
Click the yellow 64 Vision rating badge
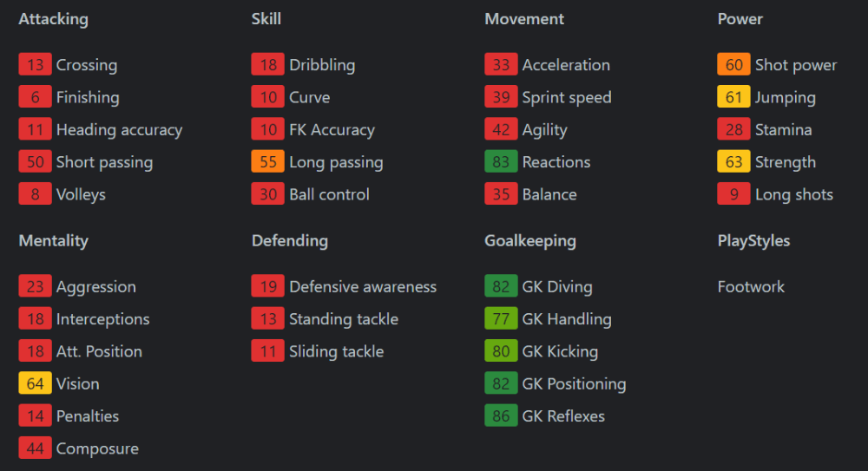click(x=35, y=383)
